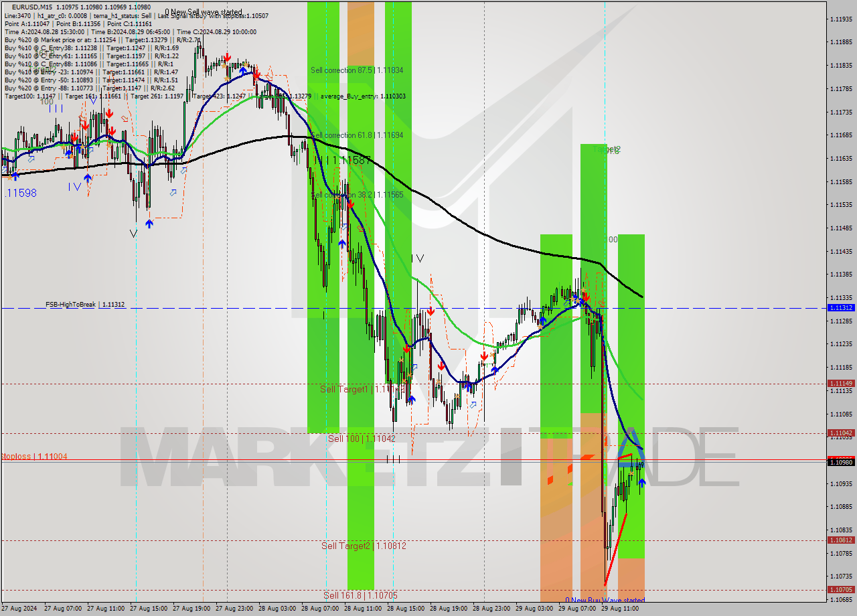Screen dimensions: 857x616
Task: Select the red 1.10812 price tag on the axis
Action: [841, 540]
